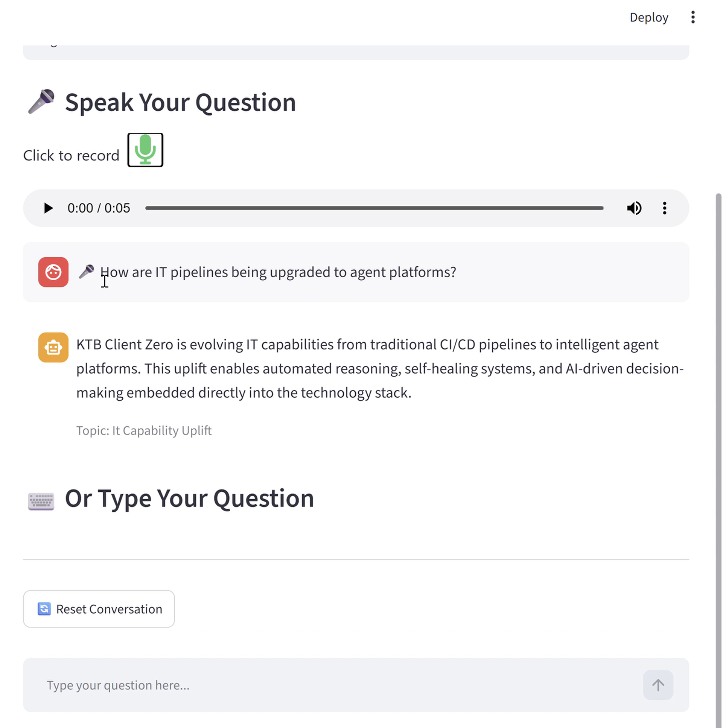Mute the audio player volume

pyautogui.click(x=634, y=208)
